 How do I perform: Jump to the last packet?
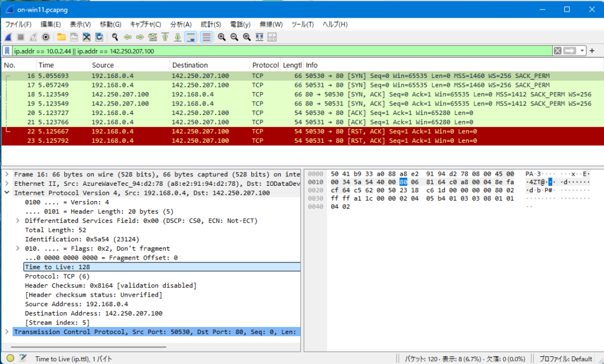pos(178,37)
